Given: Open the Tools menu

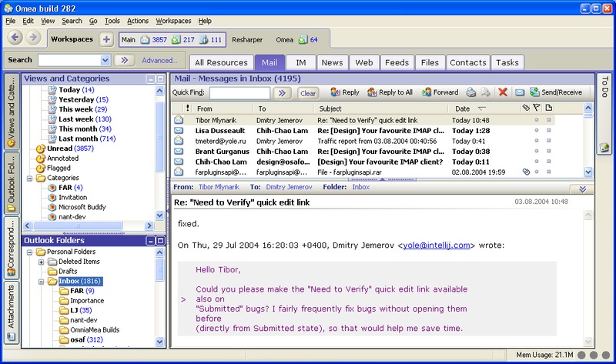Looking at the screenshot, I should 112,21.
